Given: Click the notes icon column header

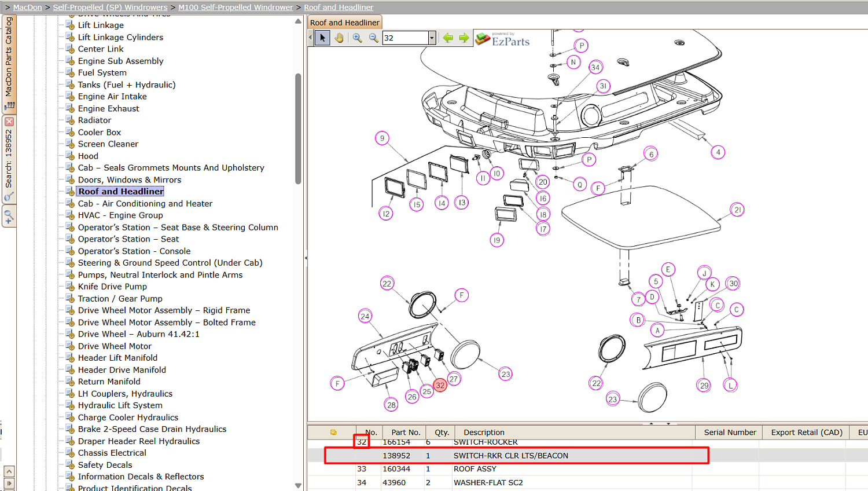Looking at the screenshot, I should (x=333, y=432).
